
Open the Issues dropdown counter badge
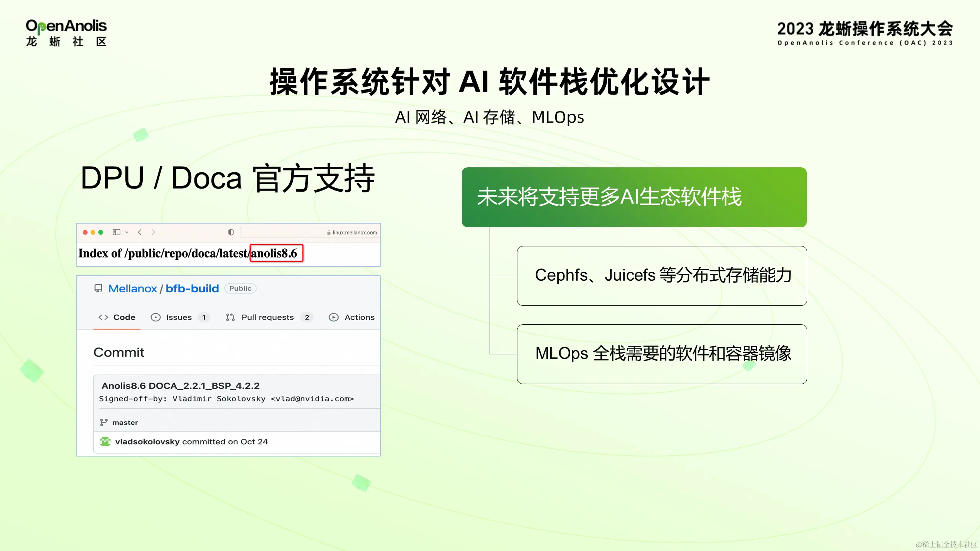204,317
